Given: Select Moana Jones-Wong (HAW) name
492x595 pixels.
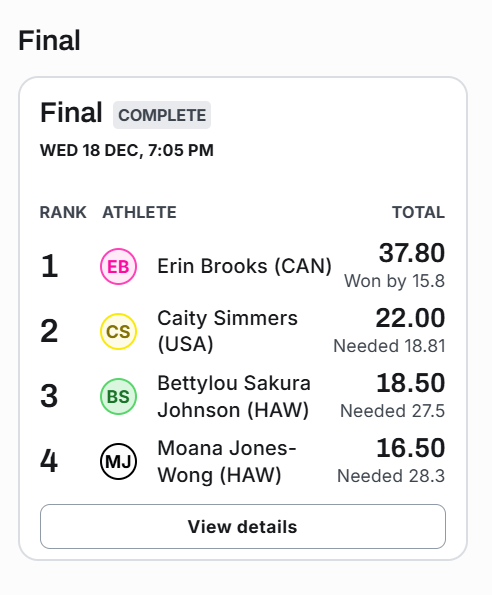Looking at the screenshot, I should tap(226, 461).
